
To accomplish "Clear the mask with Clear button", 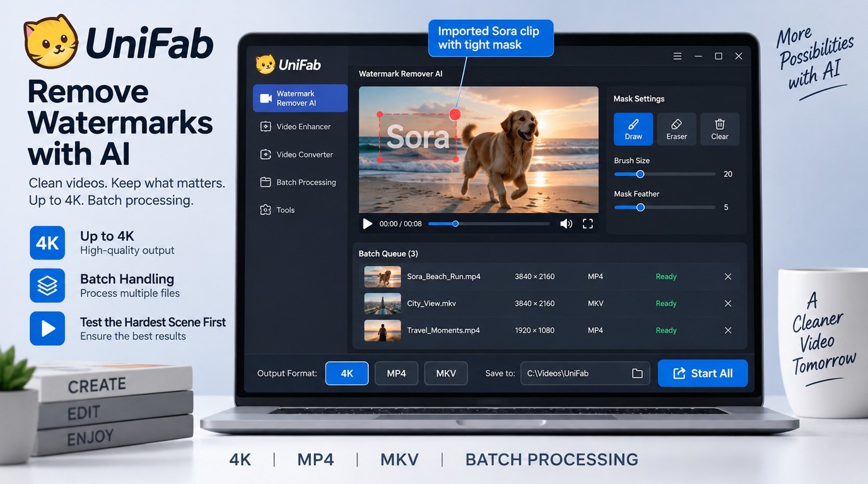I will point(720,129).
